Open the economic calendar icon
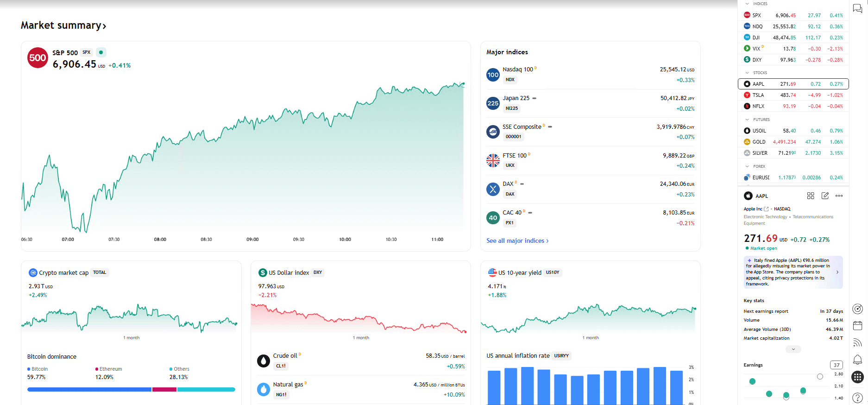The height and width of the screenshot is (405, 868). click(x=857, y=326)
